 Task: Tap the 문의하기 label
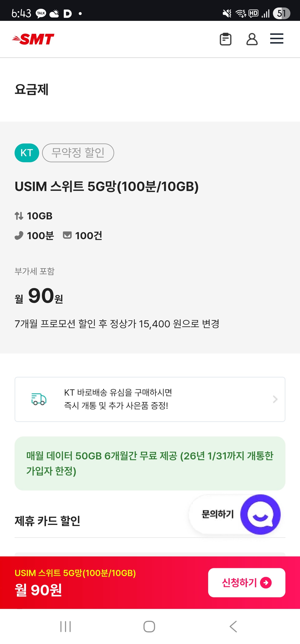[x=217, y=514]
